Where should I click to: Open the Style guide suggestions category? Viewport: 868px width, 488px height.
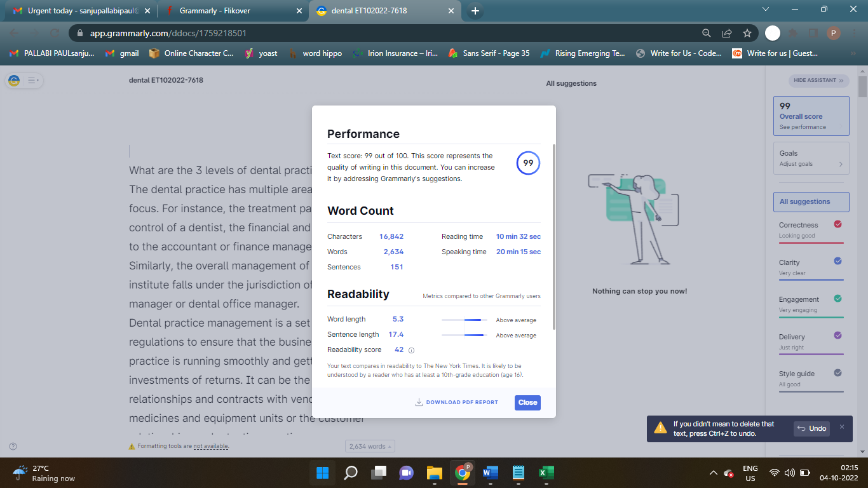pyautogui.click(x=811, y=379)
